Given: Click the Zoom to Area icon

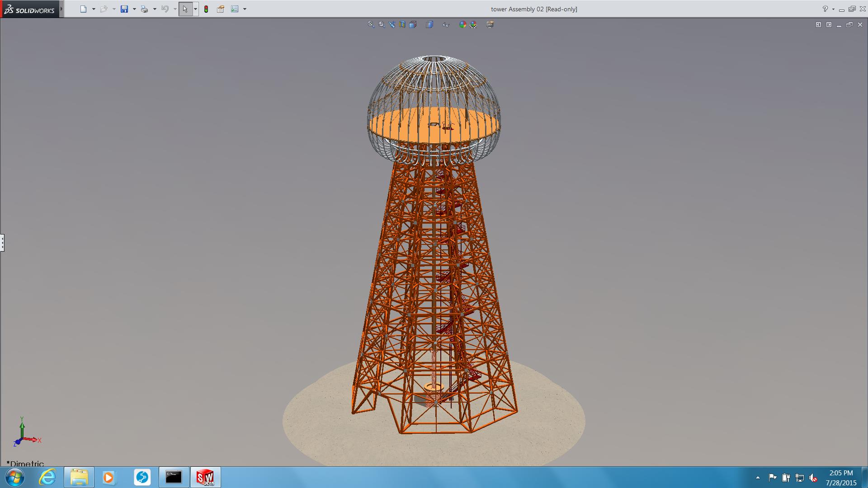Looking at the screenshot, I should pyautogui.click(x=382, y=24).
